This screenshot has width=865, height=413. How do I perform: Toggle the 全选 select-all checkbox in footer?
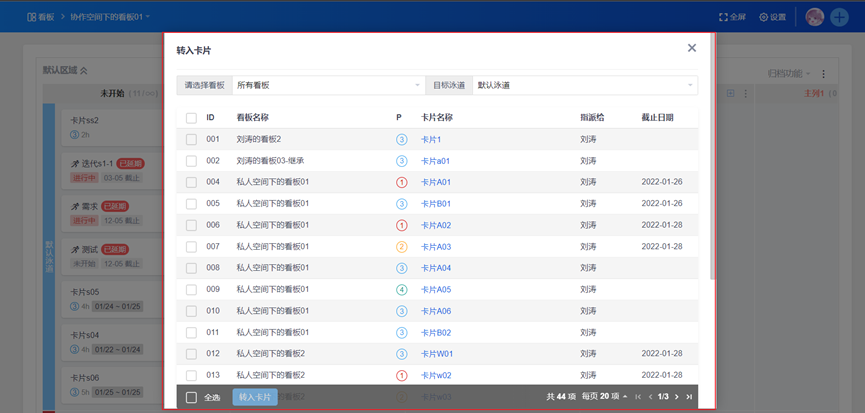[x=191, y=397]
